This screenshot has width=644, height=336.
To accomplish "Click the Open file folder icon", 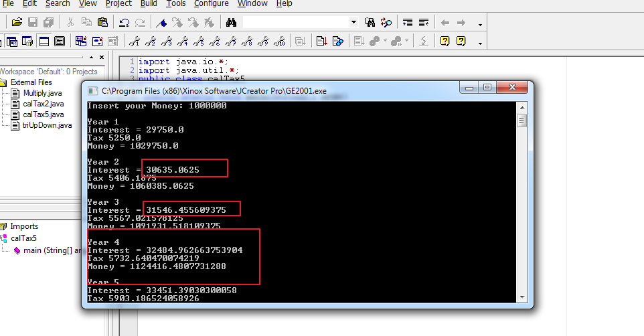I will tap(17, 22).
